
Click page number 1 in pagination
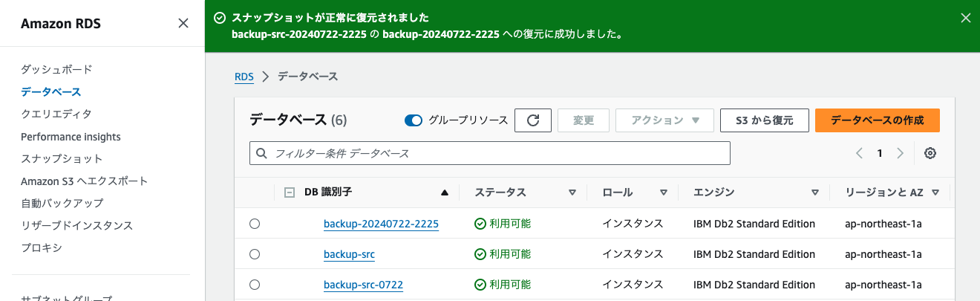(x=880, y=153)
